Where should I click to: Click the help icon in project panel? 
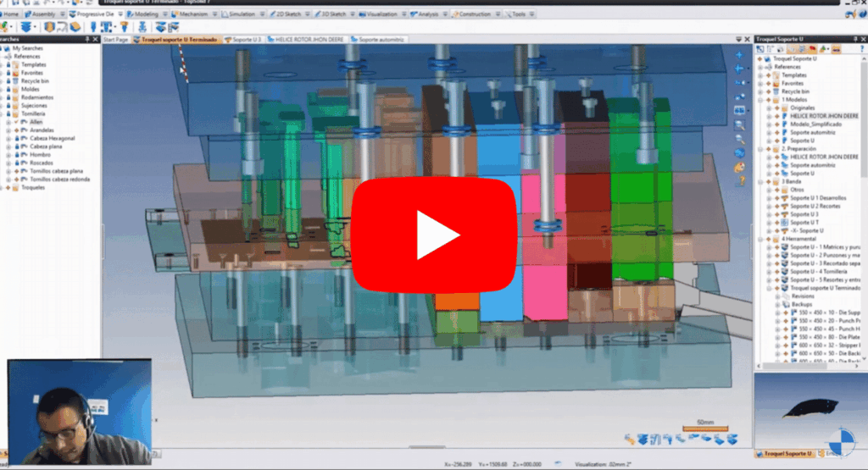click(x=862, y=49)
